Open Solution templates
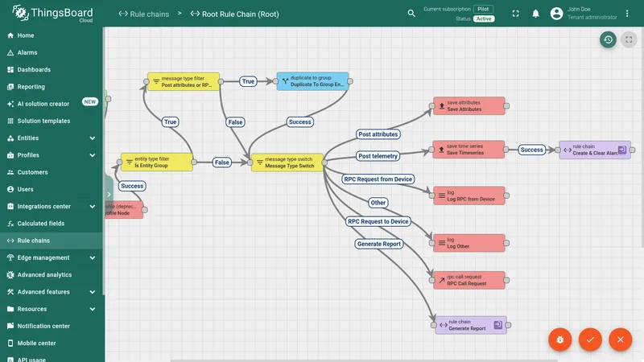Image resolution: width=644 pixels, height=362 pixels. point(52,121)
